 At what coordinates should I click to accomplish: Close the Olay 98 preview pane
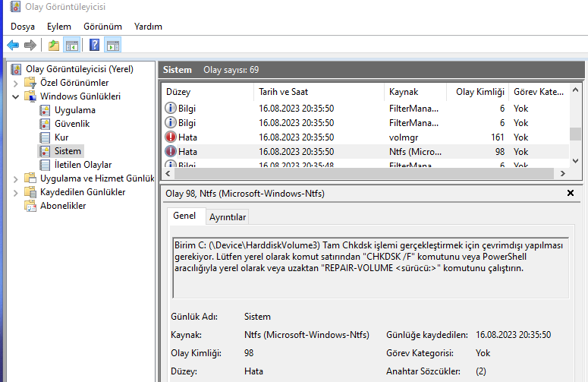tap(571, 194)
